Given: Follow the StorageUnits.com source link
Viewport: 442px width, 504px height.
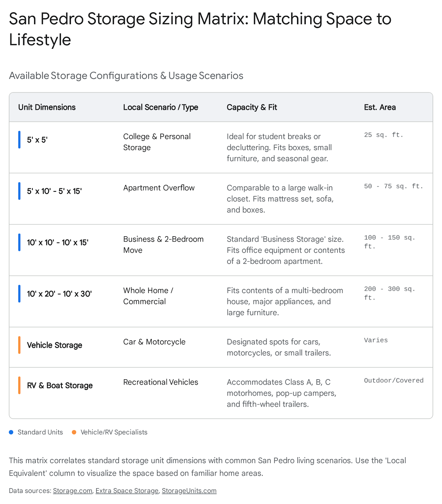Looking at the screenshot, I should click(x=189, y=491).
